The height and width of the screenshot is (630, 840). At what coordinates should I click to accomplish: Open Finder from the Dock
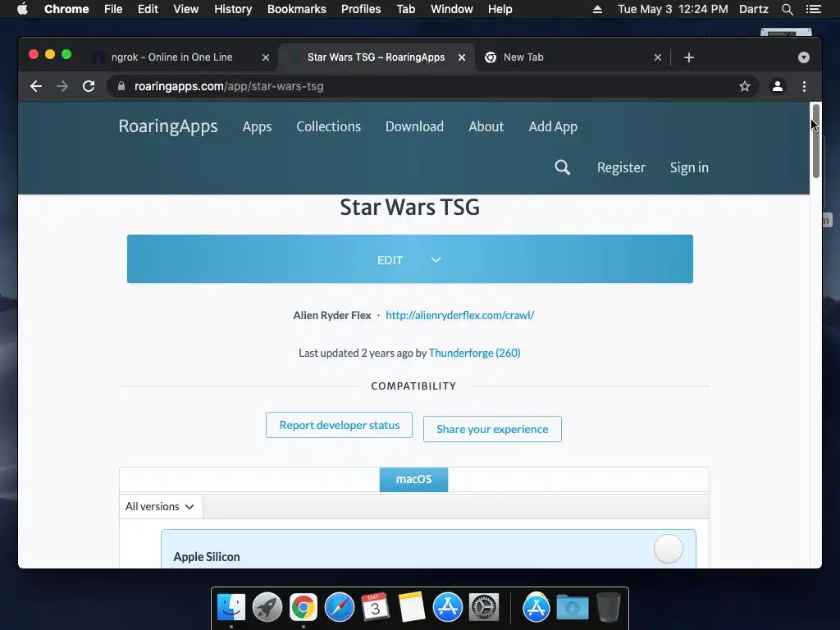click(231, 608)
